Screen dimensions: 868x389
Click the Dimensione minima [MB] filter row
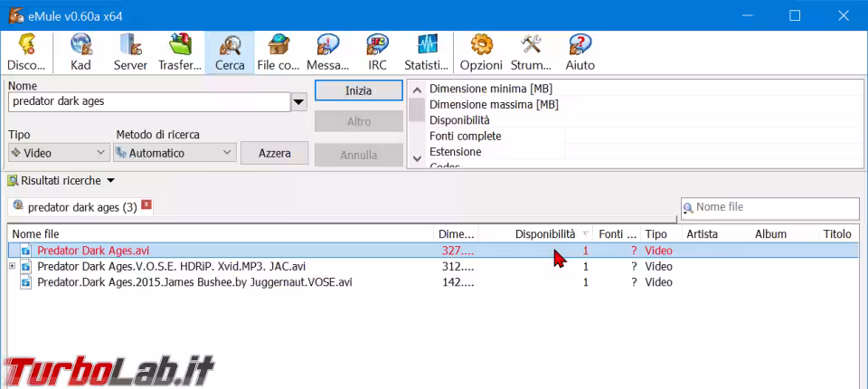pyautogui.click(x=644, y=89)
